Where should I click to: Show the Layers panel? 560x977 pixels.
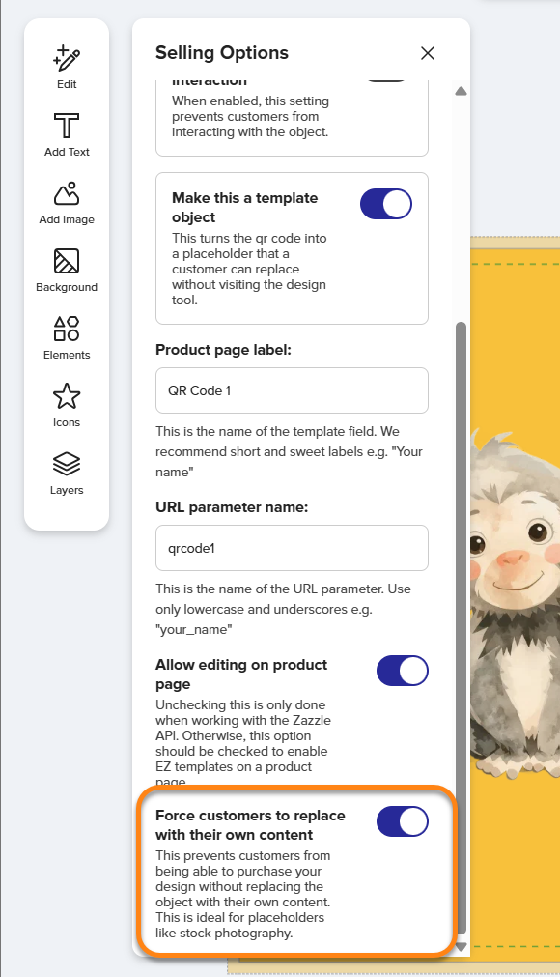pyautogui.click(x=67, y=474)
